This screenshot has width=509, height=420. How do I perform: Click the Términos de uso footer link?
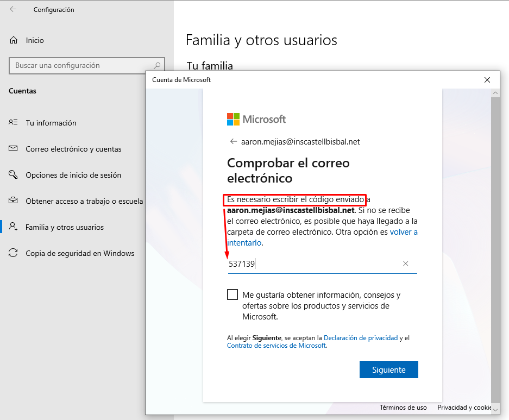pyautogui.click(x=403, y=408)
